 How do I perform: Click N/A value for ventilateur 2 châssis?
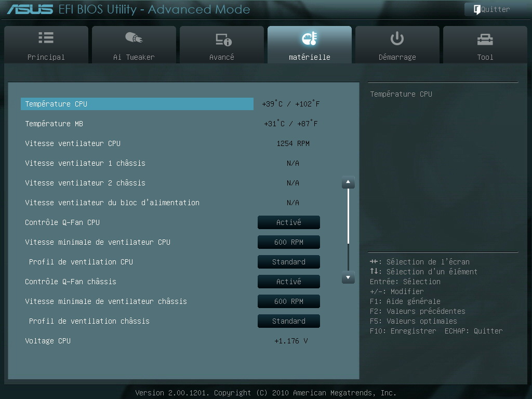pos(293,183)
